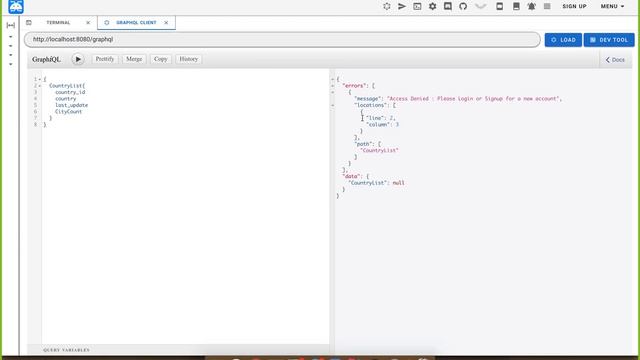640x360 pixels.
Task: Collapse the "locations" fold arrow in results
Action: click(x=332, y=105)
